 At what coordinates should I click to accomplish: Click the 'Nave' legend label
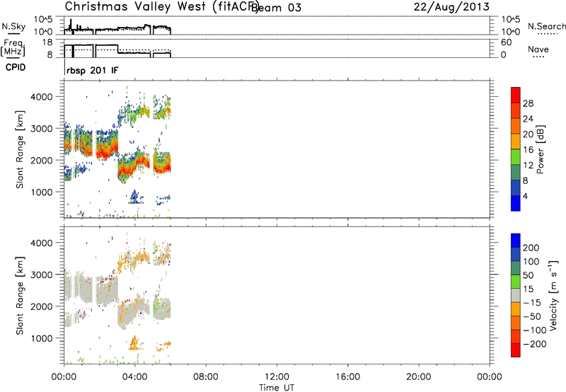[538, 49]
